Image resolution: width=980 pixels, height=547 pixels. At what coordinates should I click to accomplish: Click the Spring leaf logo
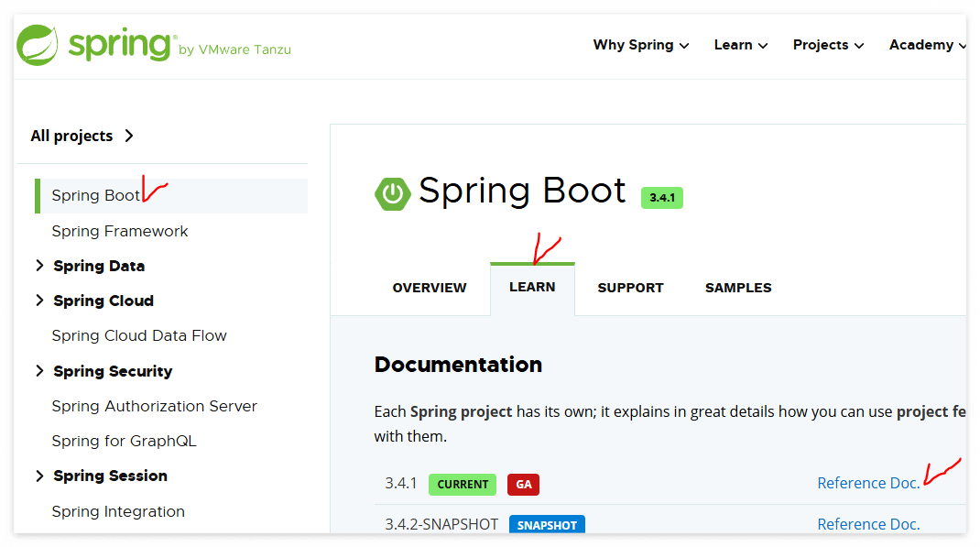pyautogui.click(x=38, y=45)
